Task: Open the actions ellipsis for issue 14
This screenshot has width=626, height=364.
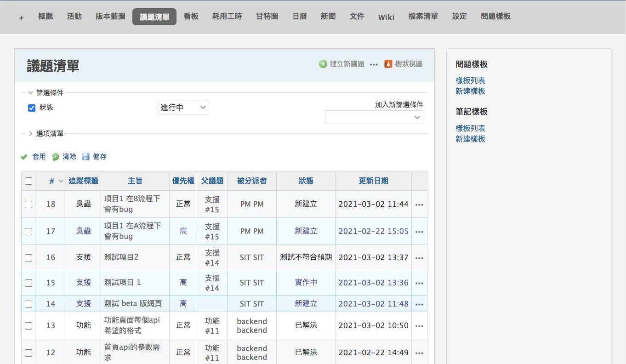Action: (419, 304)
